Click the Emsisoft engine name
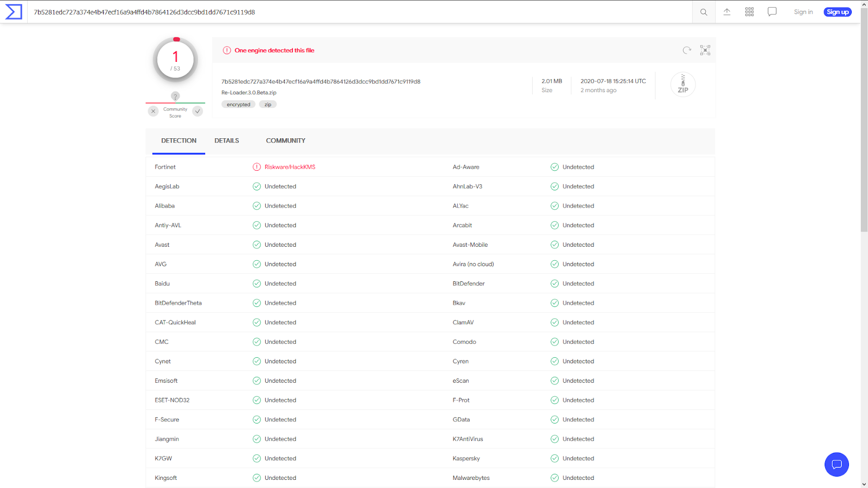 [166, 381]
